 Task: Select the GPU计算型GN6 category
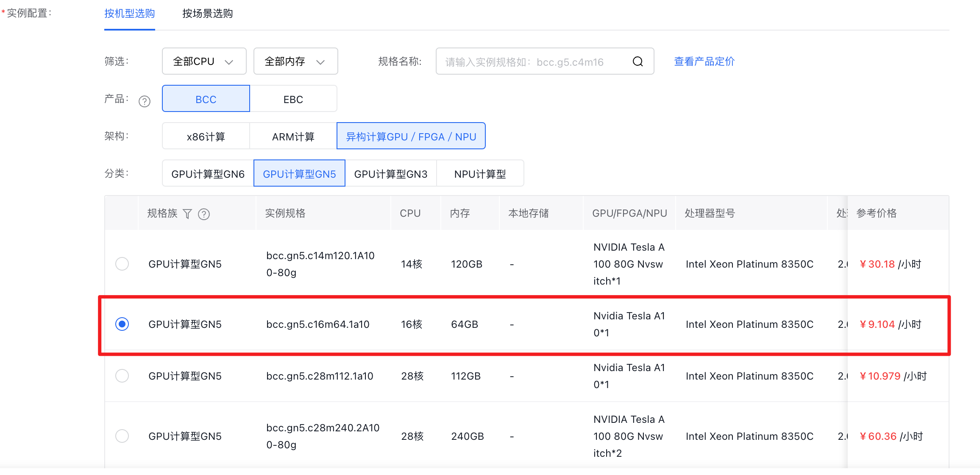pyautogui.click(x=208, y=173)
